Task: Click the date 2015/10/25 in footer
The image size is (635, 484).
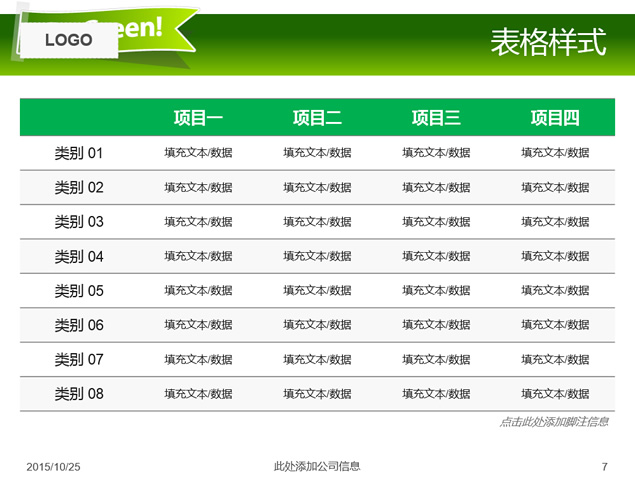Action: 53,467
